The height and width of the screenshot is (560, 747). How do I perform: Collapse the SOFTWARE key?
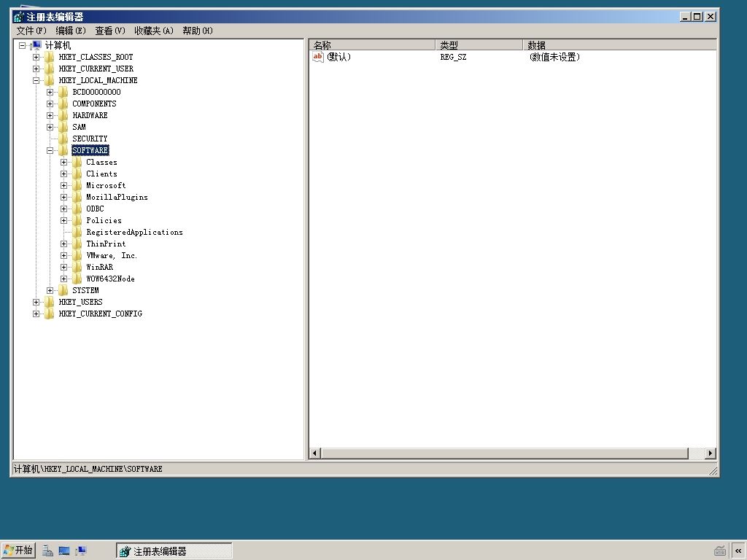click(50, 150)
